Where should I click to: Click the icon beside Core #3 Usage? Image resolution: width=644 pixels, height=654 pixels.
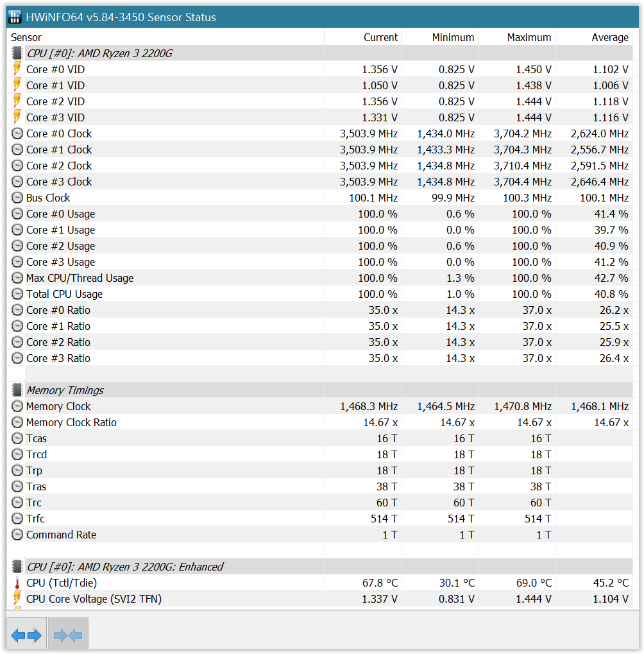(x=17, y=262)
